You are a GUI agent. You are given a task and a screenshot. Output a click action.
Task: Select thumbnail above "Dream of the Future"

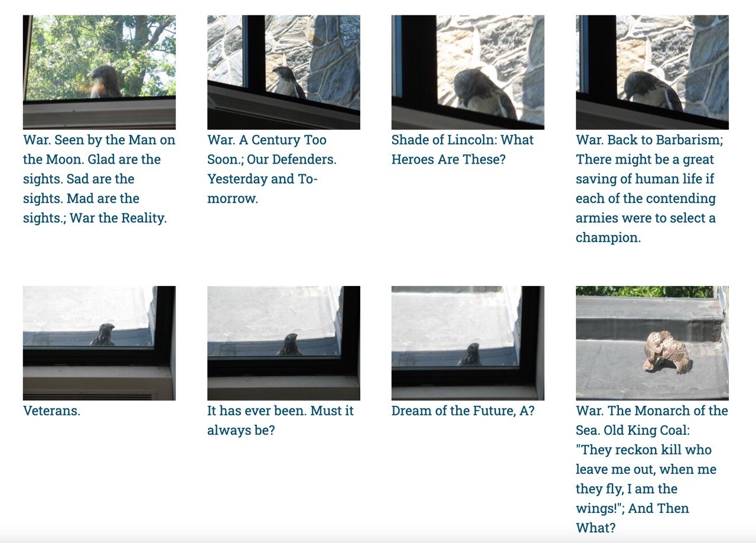pos(468,343)
